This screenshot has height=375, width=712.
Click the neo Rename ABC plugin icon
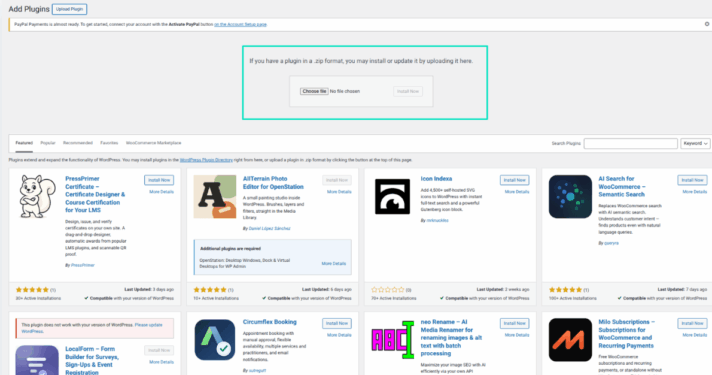coord(392,340)
